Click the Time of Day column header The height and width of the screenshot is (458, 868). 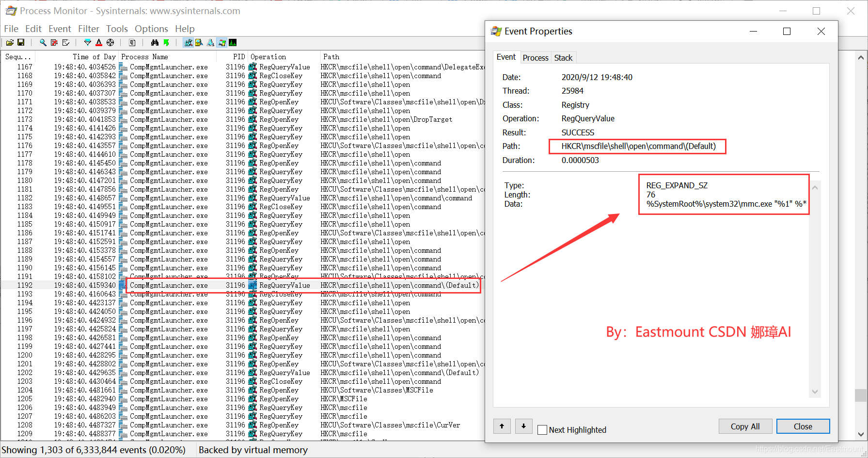pyautogui.click(x=77, y=57)
